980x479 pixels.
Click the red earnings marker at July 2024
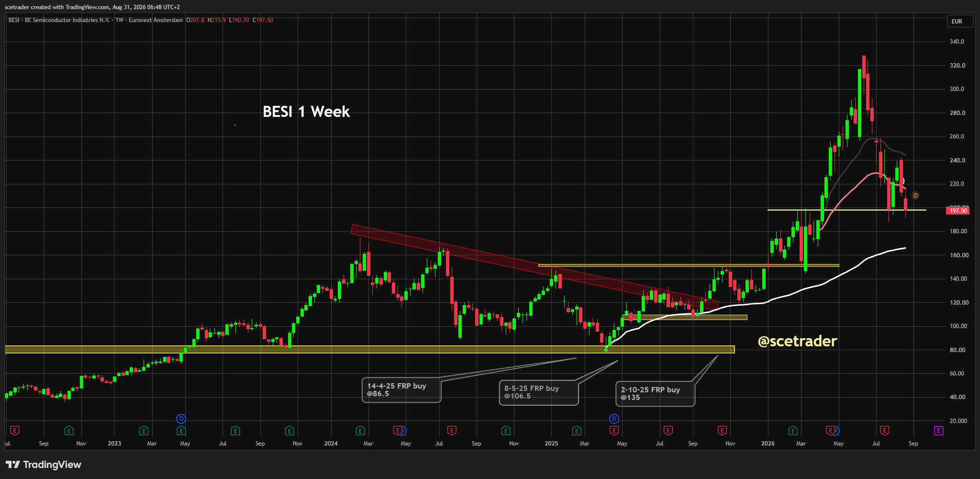click(451, 431)
